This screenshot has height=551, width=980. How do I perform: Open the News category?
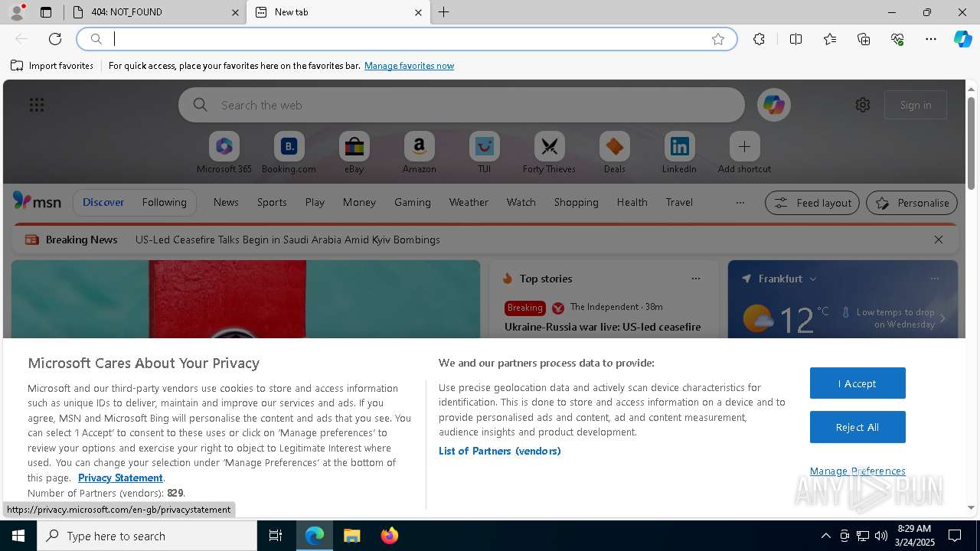pyautogui.click(x=226, y=202)
